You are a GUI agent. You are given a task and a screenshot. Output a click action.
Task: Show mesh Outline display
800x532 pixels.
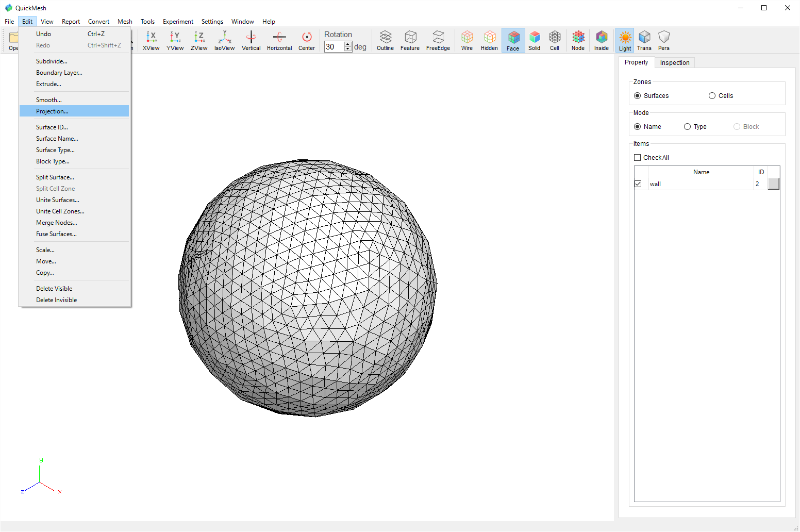click(x=385, y=40)
